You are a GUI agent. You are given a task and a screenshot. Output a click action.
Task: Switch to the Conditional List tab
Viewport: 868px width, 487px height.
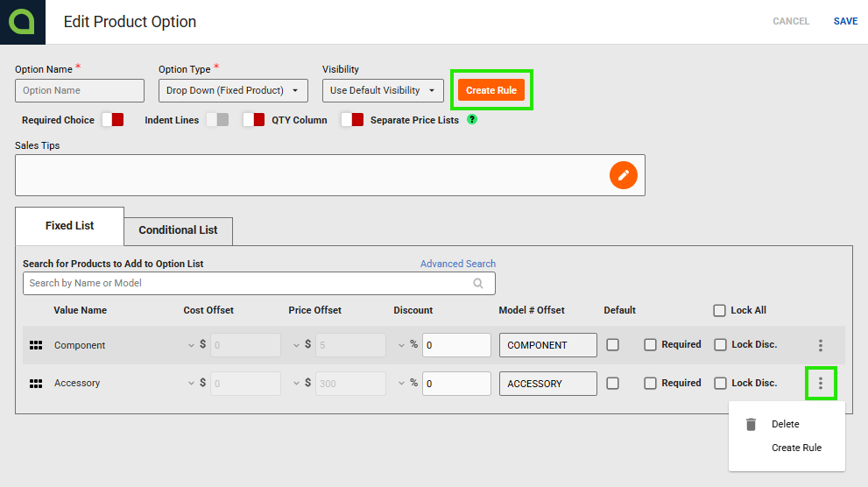coord(179,230)
